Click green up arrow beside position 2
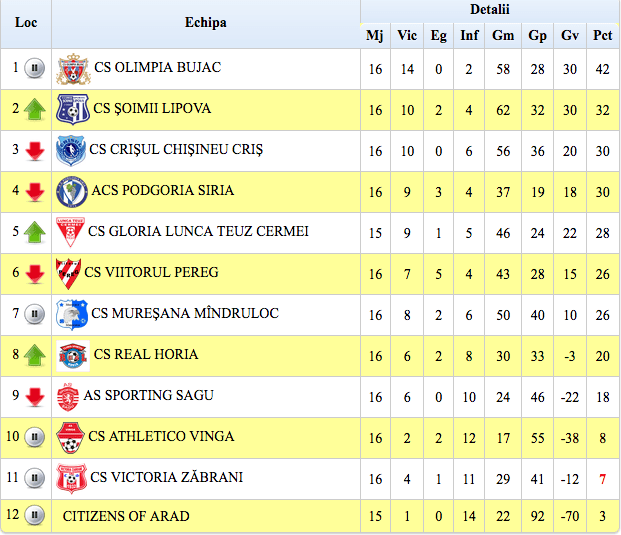The height and width of the screenshot is (535, 621). pyautogui.click(x=35, y=109)
